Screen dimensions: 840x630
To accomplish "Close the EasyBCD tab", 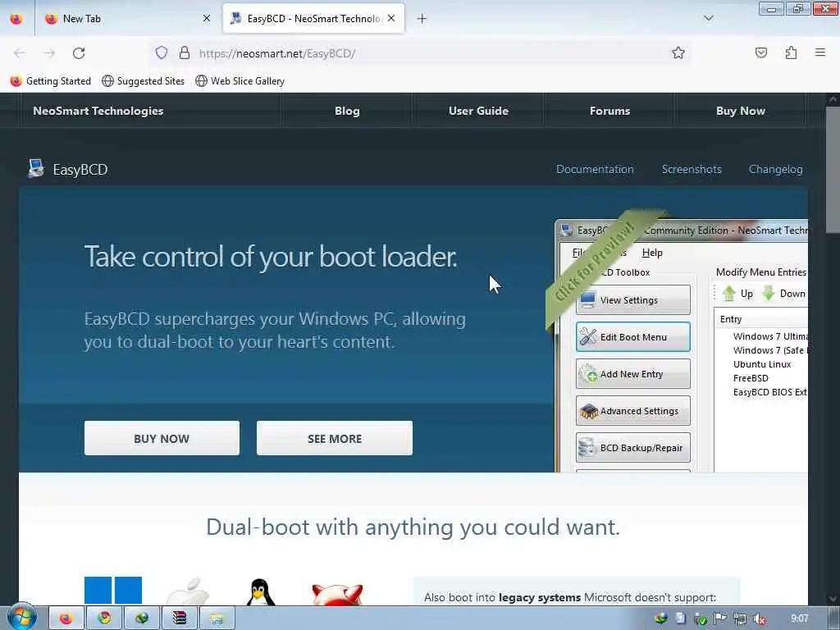I will coord(391,18).
